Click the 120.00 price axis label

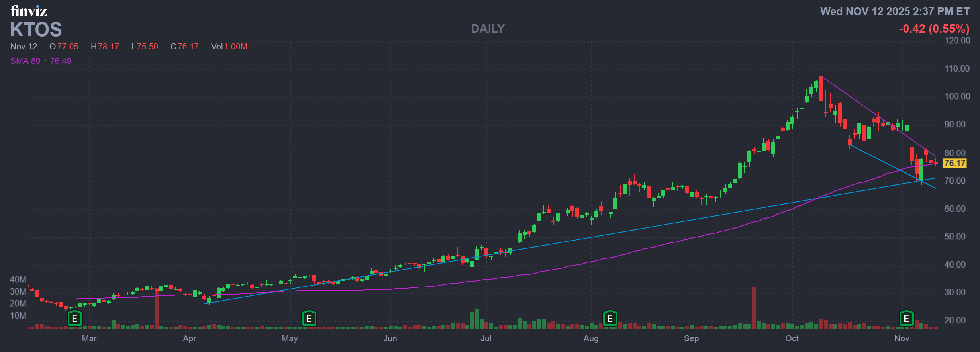957,41
